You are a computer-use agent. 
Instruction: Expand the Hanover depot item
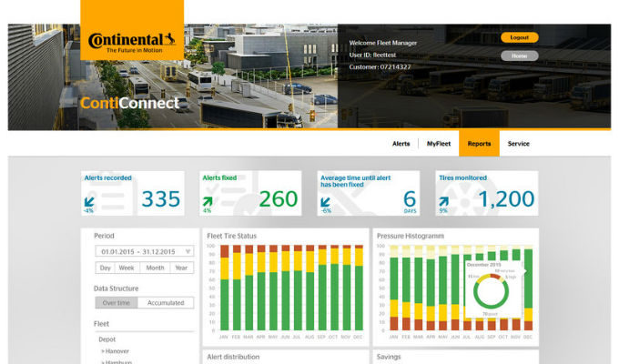116,351
